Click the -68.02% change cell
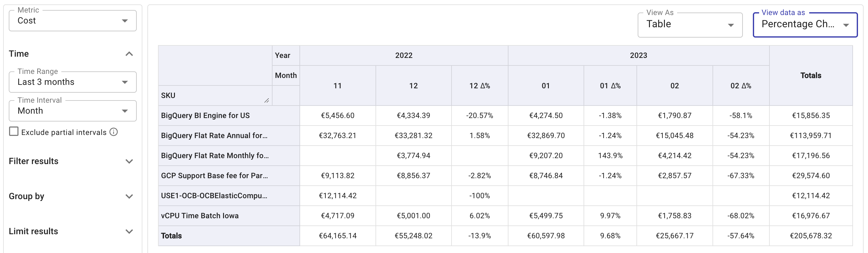The image size is (868, 253). pos(741,215)
